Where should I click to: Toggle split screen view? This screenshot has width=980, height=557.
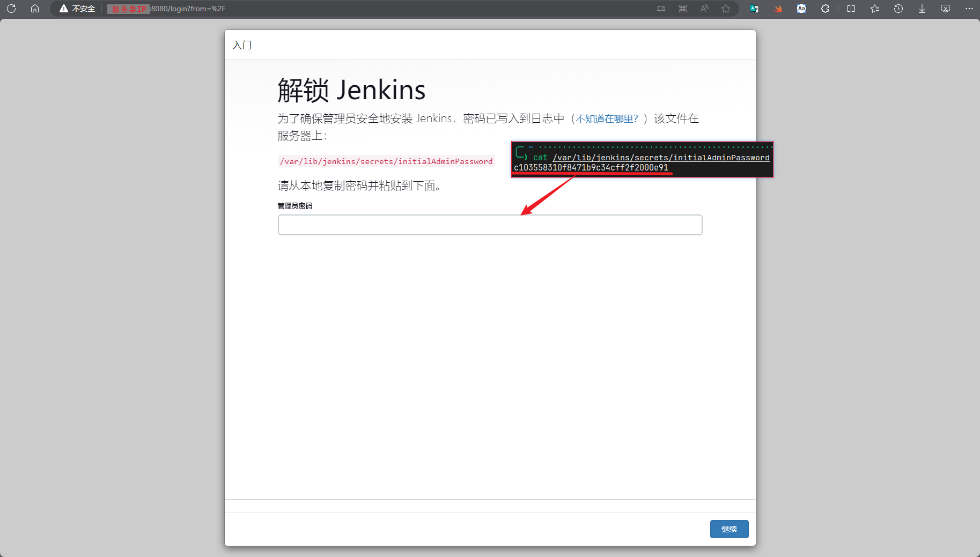click(851, 9)
